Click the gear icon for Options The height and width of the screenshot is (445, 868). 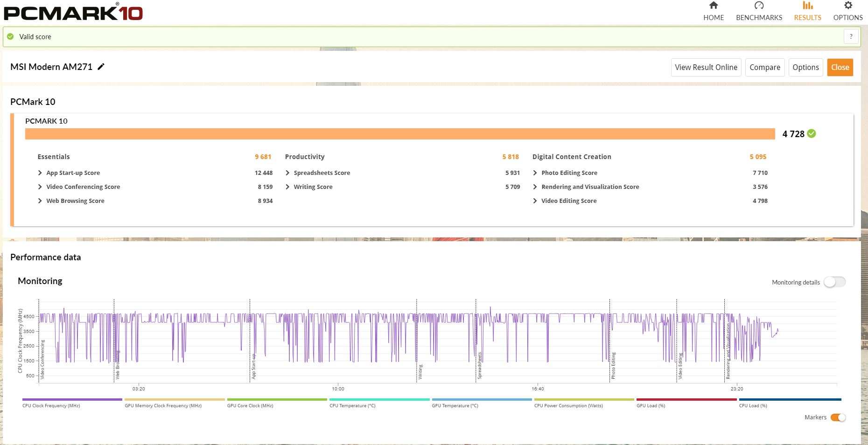(848, 6)
